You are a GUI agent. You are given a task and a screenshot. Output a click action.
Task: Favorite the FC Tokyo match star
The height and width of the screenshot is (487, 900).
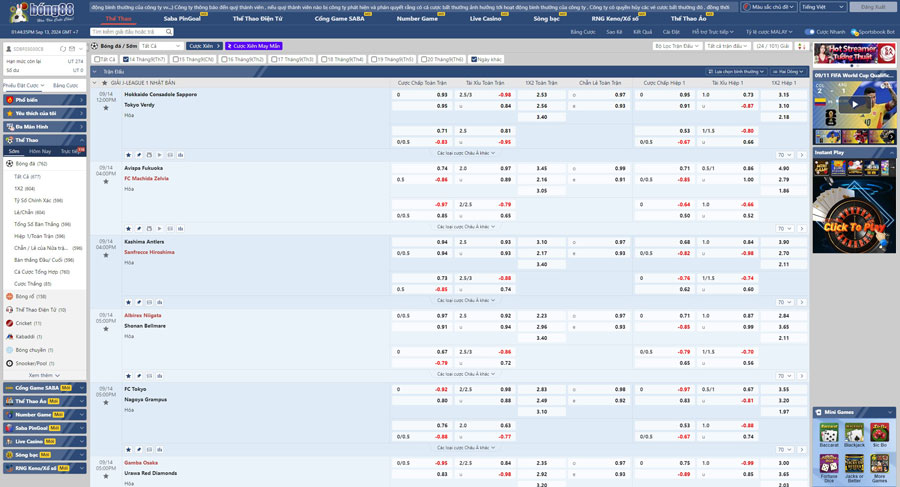click(x=106, y=403)
